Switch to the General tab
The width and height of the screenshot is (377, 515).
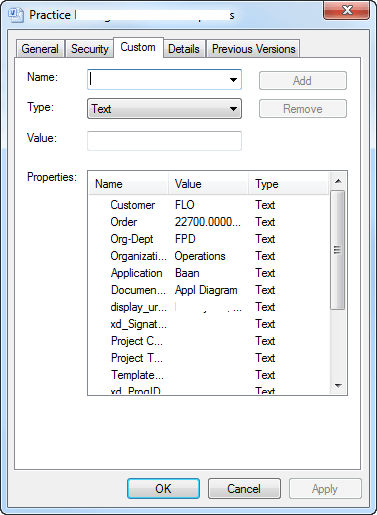coord(40,49)
